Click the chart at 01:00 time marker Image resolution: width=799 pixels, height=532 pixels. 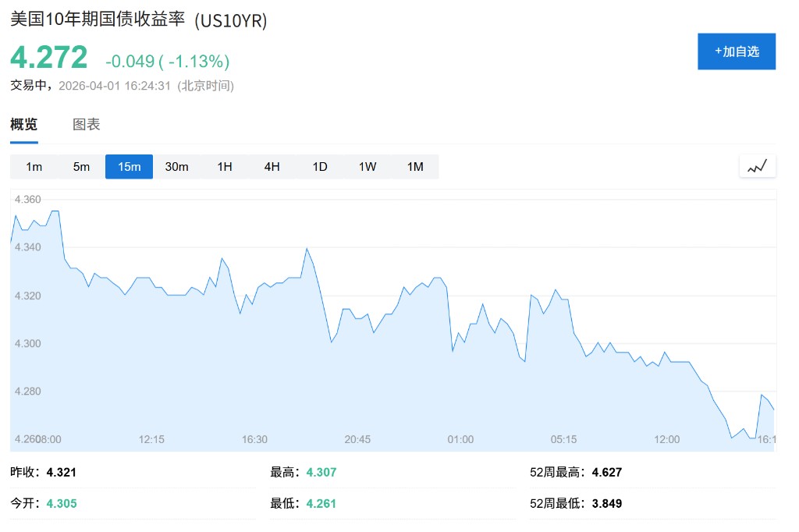[x=460, y=439]
